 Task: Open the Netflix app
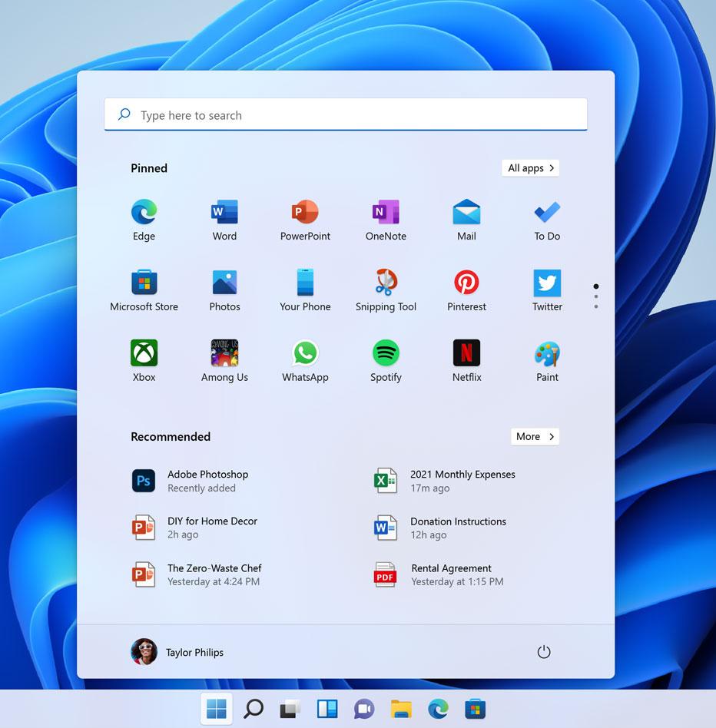pos(466,361)
